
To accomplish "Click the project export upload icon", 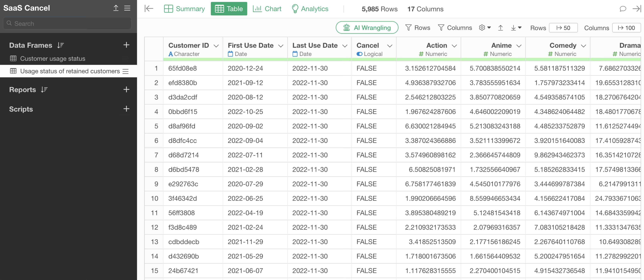I will pyautogui.click(x=116, y=8).
